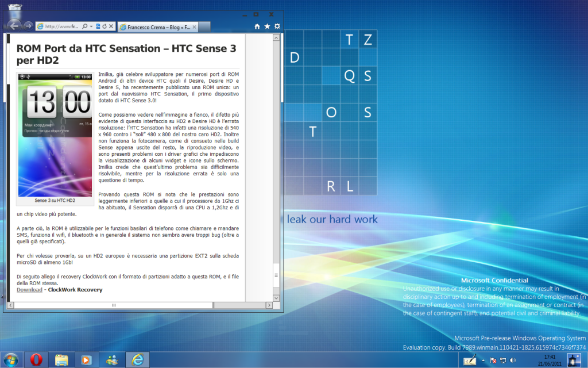Screen dimensions: 588x368
Task: Click the volume speaker tray icon
Action: [513, 360]
